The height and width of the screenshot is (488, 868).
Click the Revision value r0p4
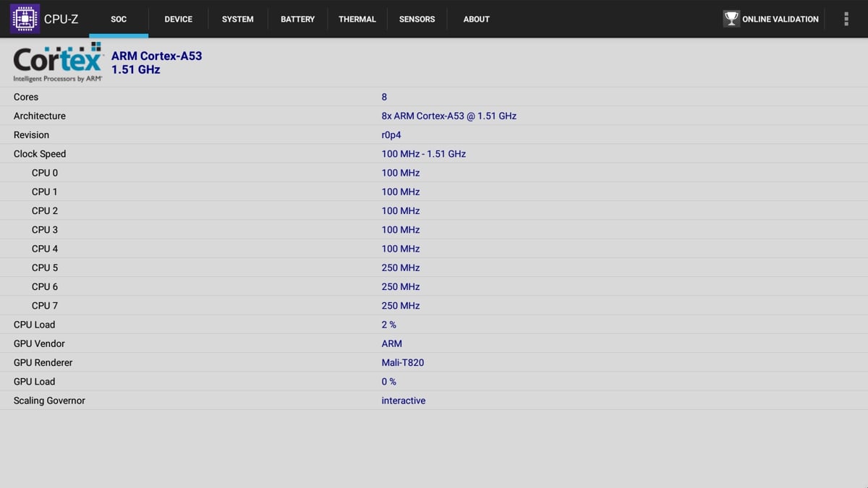391,134
